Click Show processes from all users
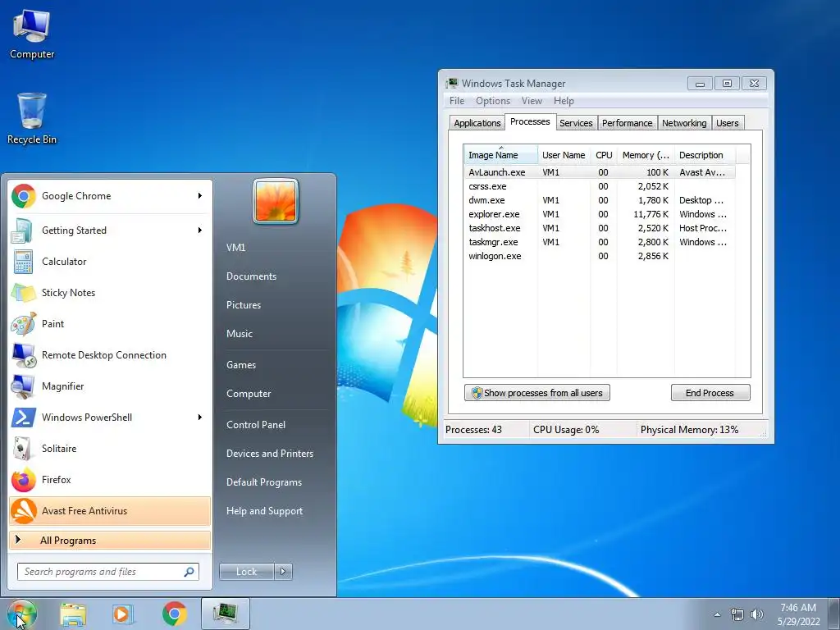The width and height of the screenshot is (840, 630). (537, 393)
